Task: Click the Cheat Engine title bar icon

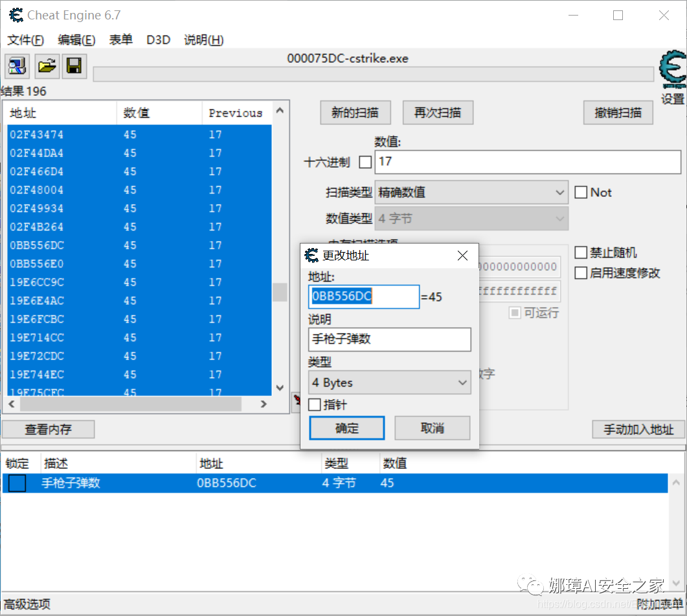Action: 16,16
